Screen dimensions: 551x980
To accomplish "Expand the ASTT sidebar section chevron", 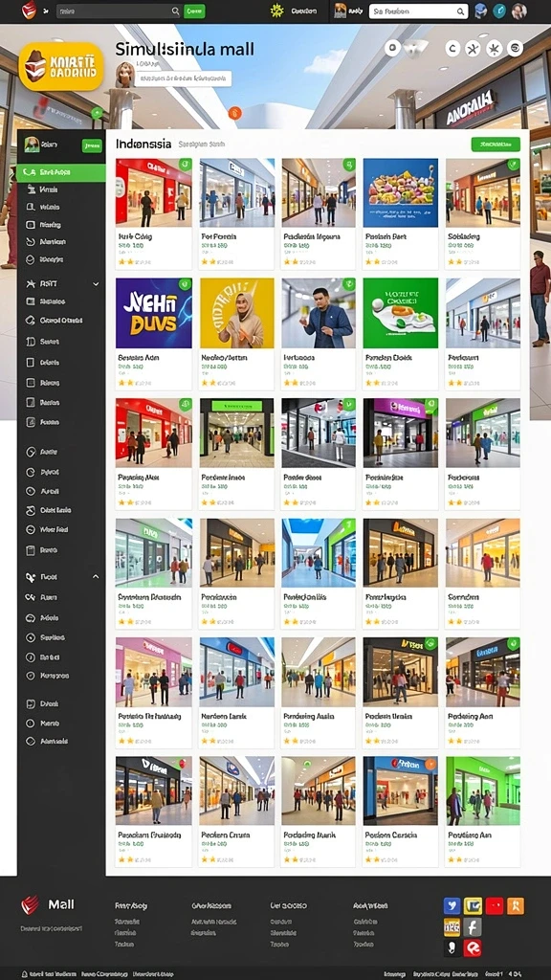I will pyautogui.click(x=96, y=283).
